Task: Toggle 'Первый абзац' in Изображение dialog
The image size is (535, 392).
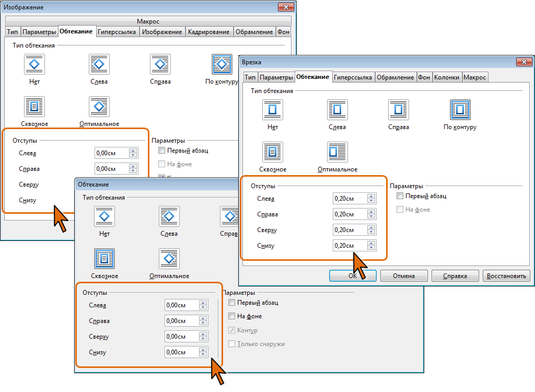Action: pyautogui.click(x=162, y=150)
